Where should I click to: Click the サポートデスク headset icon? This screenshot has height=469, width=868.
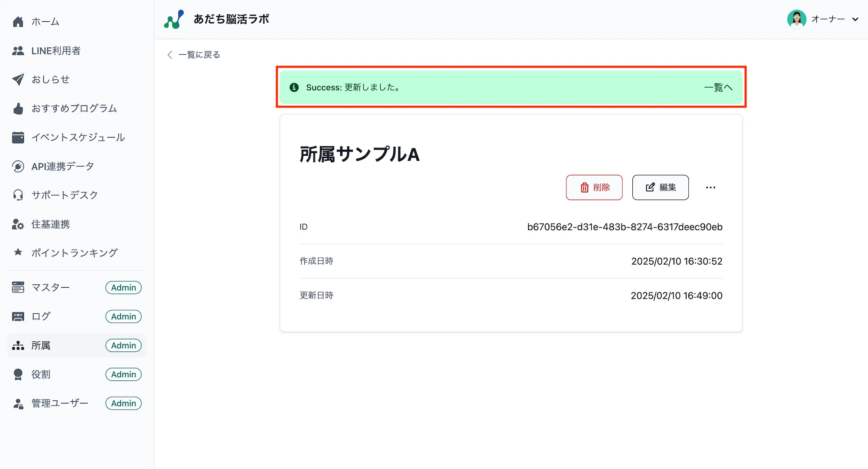(18, 195)
